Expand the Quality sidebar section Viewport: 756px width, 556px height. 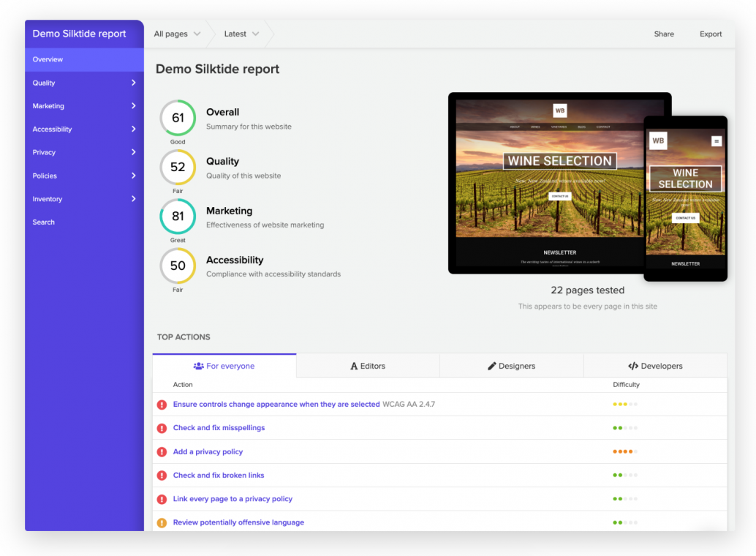click(x=84, y=83)
